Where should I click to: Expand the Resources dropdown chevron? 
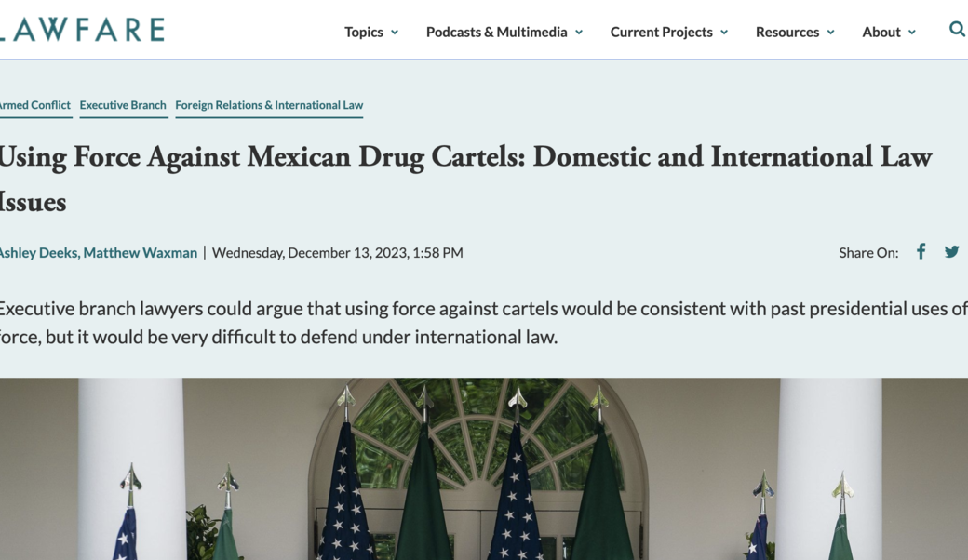point(830,33)
